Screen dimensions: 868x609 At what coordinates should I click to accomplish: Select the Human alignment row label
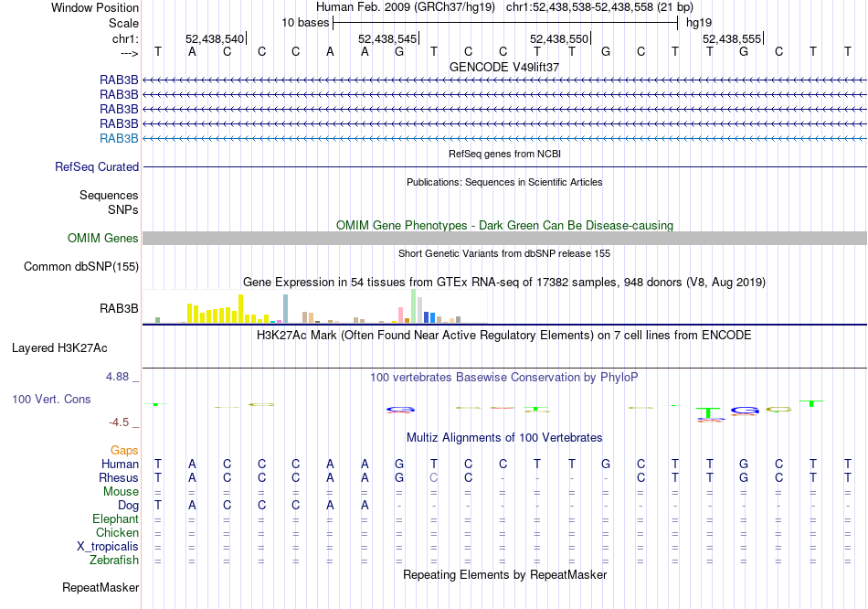coord(120,465)
